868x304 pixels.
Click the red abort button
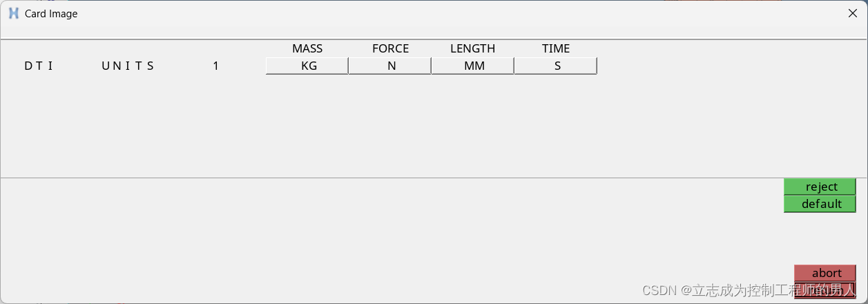(826, 273)
